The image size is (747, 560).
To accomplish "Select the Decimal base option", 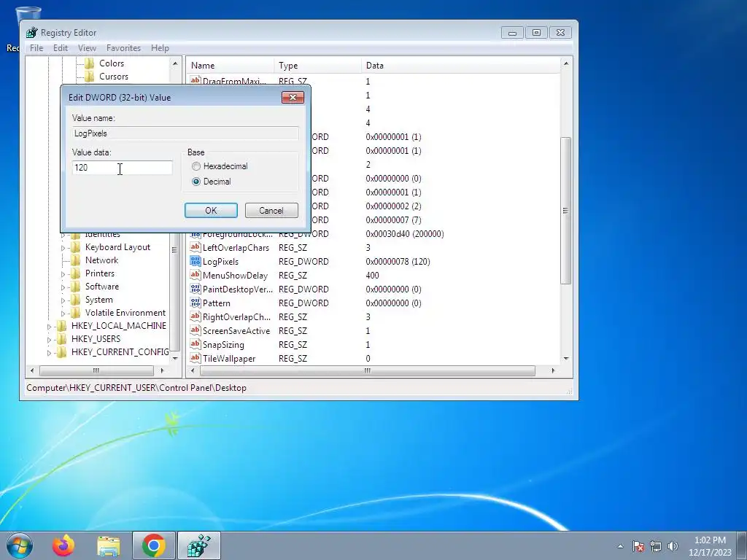I will [x=212, y=182].
